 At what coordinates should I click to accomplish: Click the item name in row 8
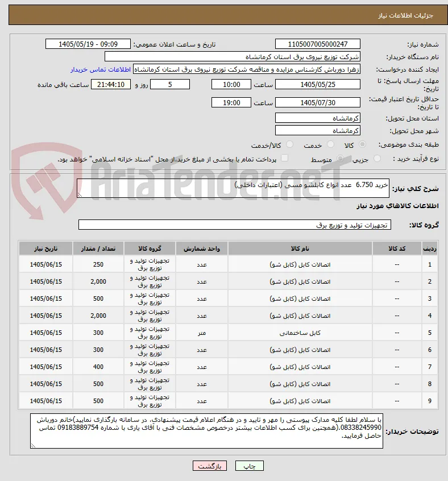tap(300, 384)
